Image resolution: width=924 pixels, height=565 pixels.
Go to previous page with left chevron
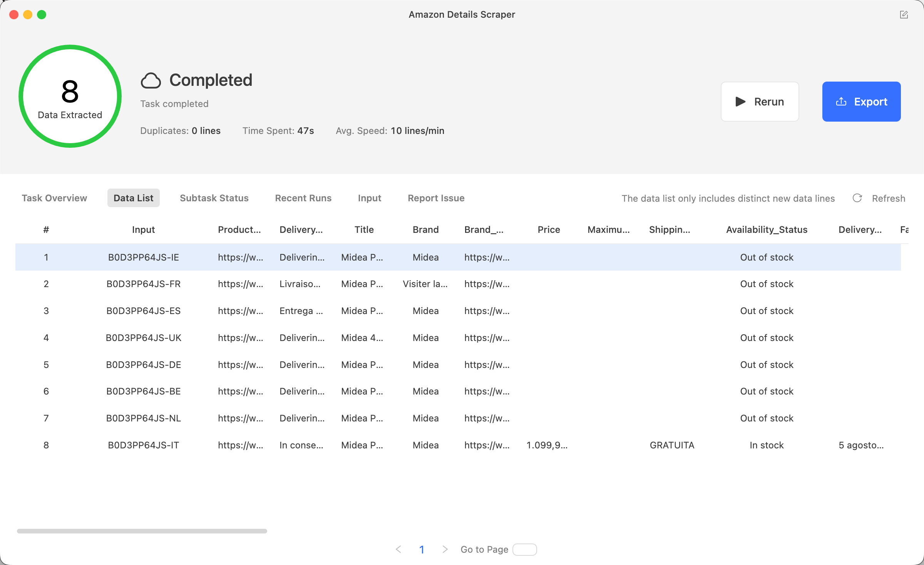(398, 549)
